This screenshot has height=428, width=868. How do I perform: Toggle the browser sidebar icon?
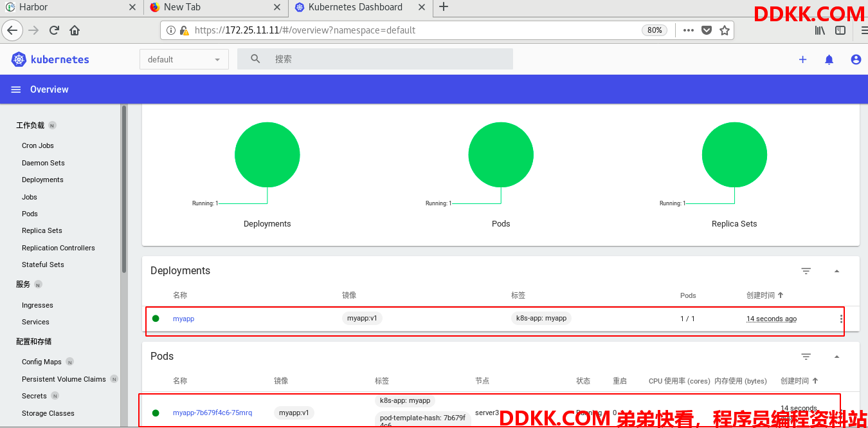point(840,30)
